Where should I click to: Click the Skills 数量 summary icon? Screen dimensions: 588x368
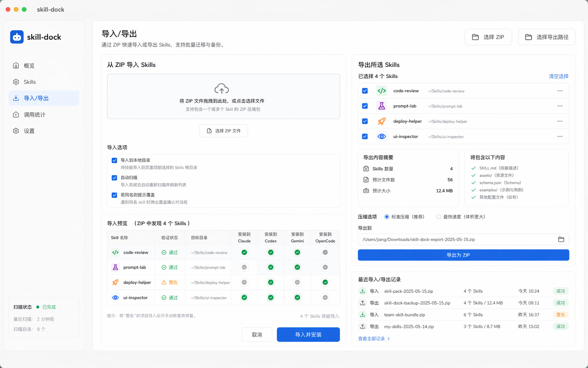coord(366,168)
